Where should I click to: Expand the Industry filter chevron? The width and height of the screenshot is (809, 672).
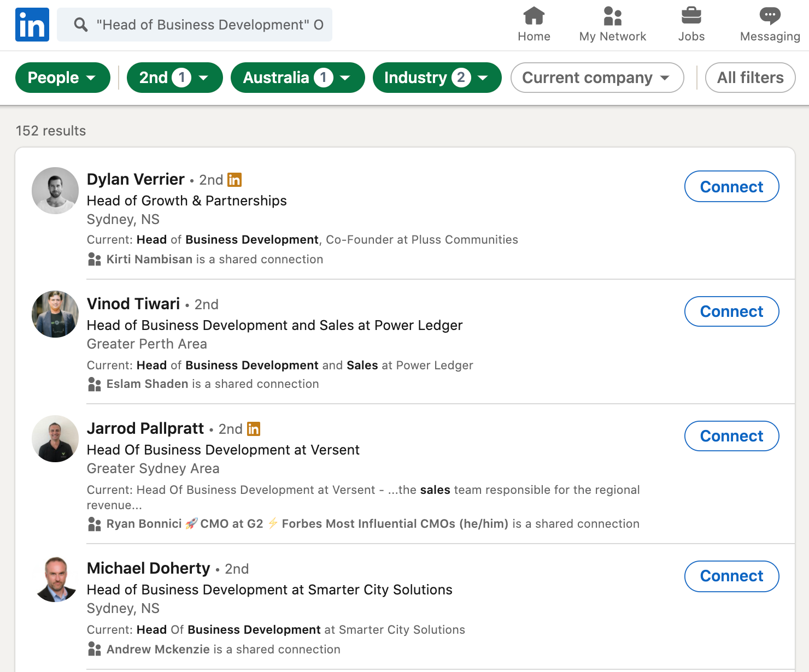(482, 78)
